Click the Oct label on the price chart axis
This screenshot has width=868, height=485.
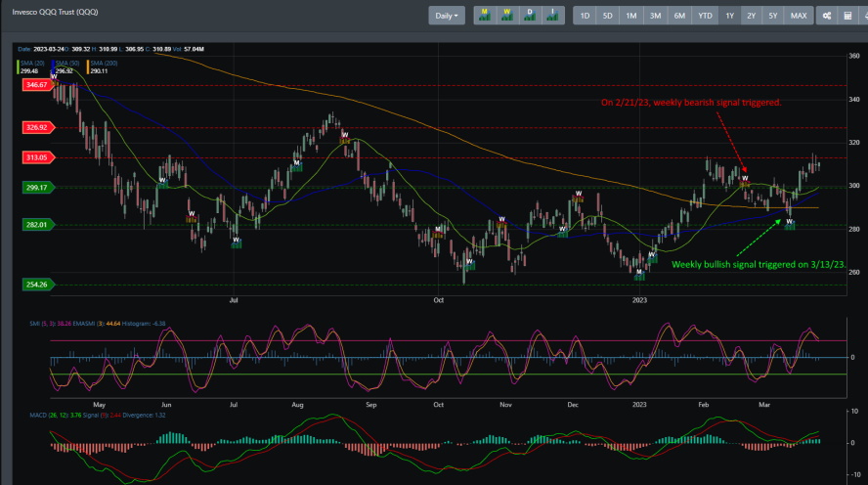coord(439,300)
